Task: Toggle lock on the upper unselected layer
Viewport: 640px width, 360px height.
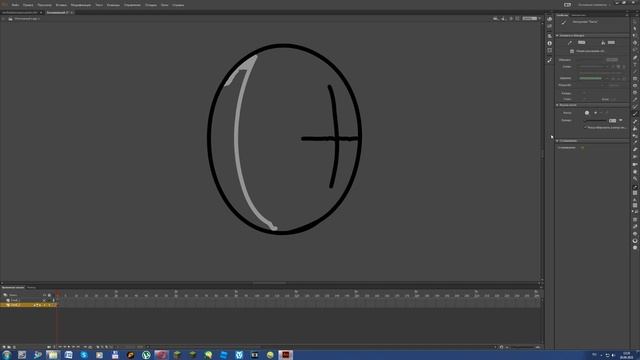Action: click(49, 300)
